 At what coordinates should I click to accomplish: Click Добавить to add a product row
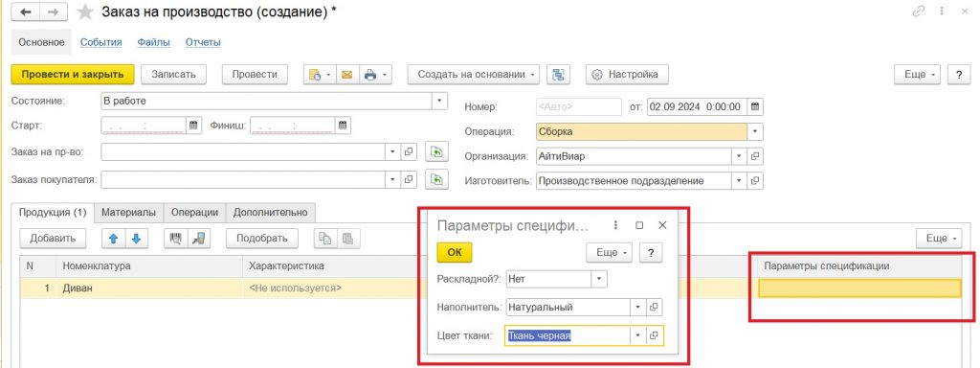pos(54,238)
